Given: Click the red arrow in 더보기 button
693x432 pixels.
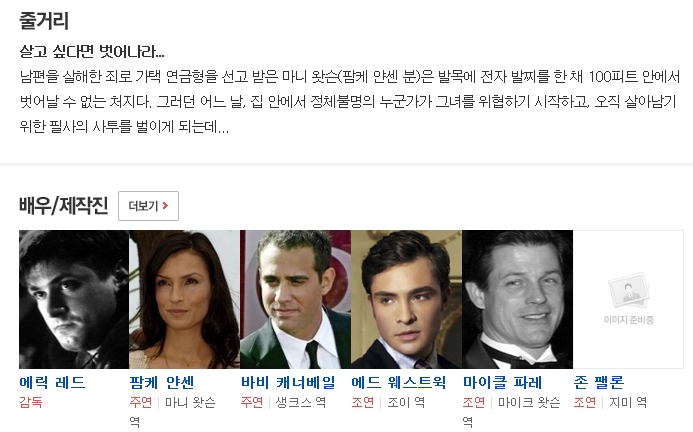Looking at the screenshot, I should 165,206.
